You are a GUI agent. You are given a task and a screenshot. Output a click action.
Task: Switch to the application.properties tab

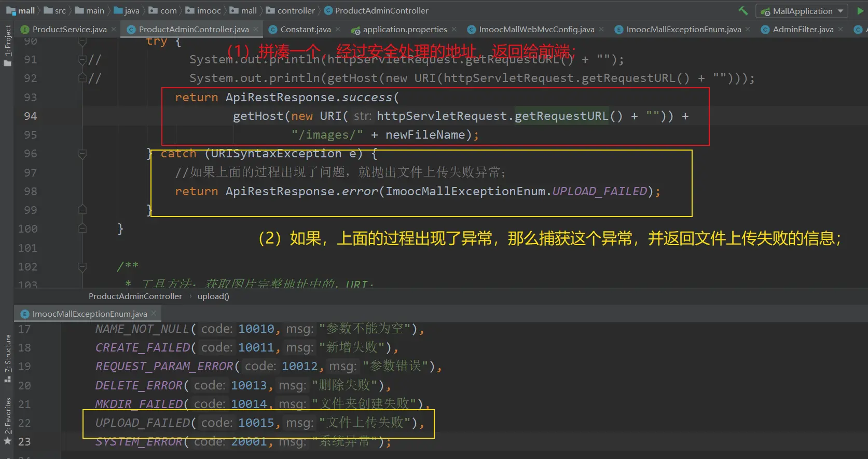click(x=404, y=30)
